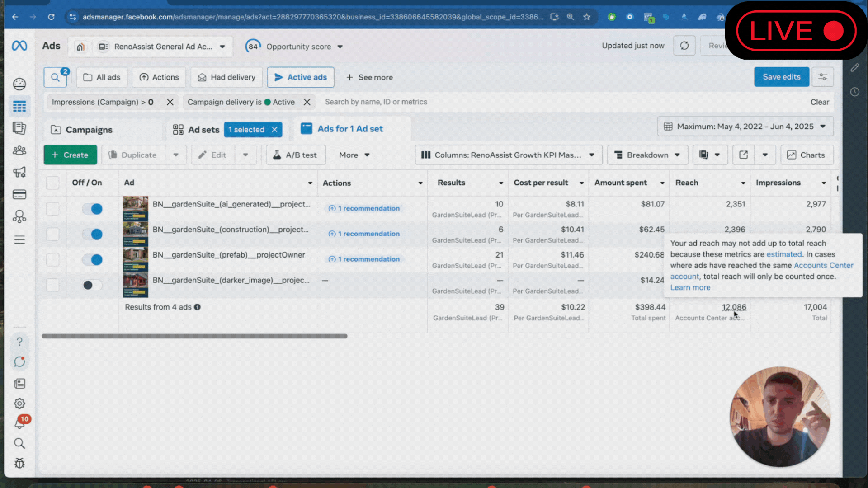Turn off the prefab garden suite ad
Viewport: 868px width, 488px height.
coord(92,259)
